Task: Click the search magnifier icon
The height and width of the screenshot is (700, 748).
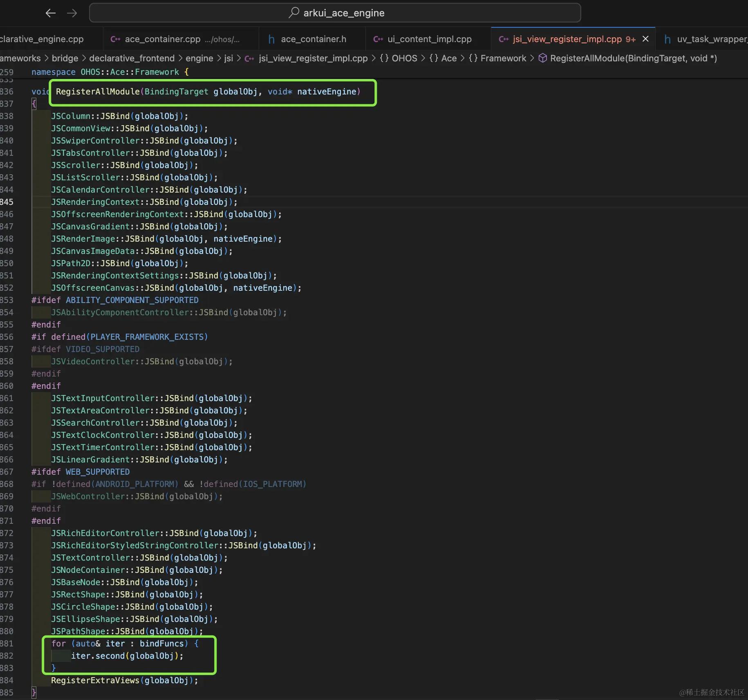Action: 293,13
